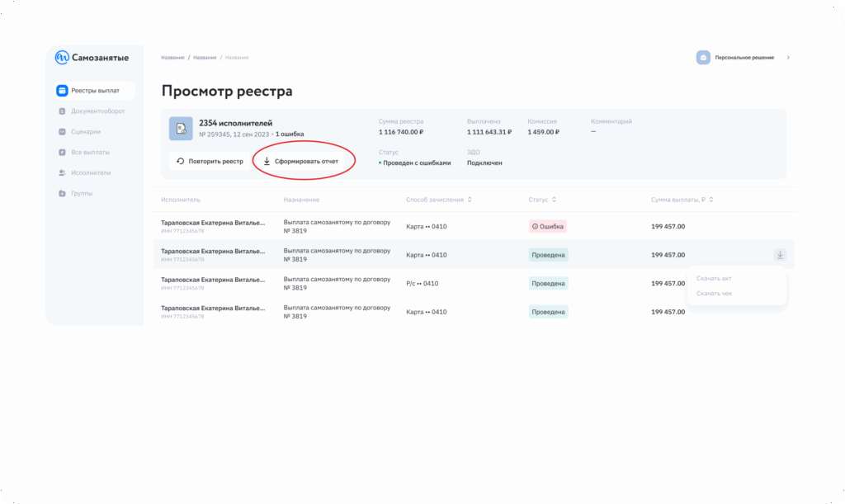The width and height of the screenshot is (845, 504).
Task: Expand Персональное решение chevron arrow
Action: click(x=787, y=58)
